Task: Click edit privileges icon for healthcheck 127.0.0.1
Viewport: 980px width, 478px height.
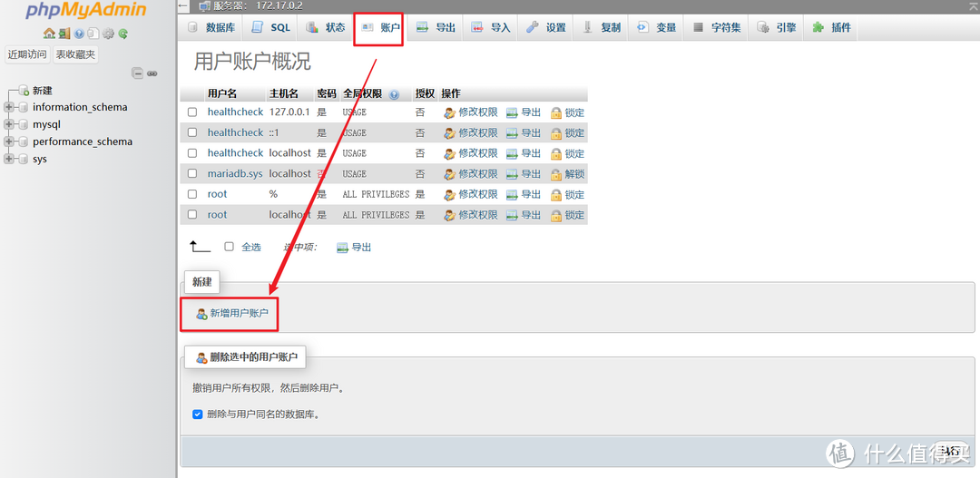Action: [449, 113]
